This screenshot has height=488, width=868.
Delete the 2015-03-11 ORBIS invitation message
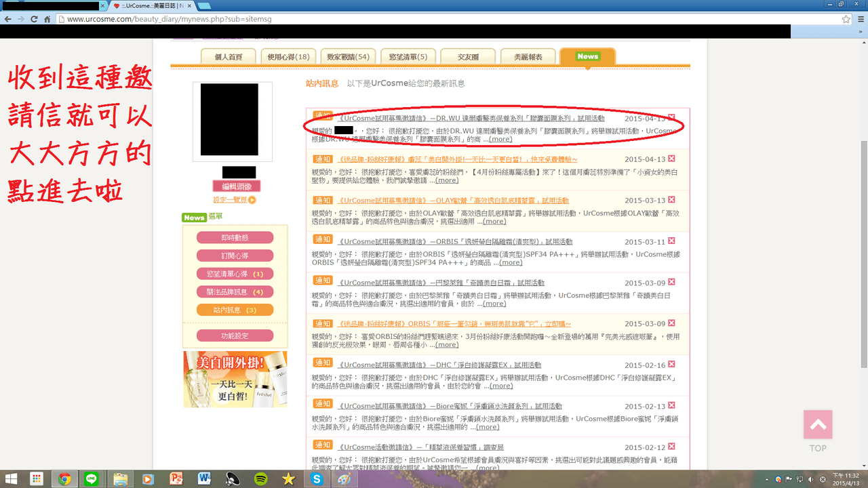pos(671,241)
